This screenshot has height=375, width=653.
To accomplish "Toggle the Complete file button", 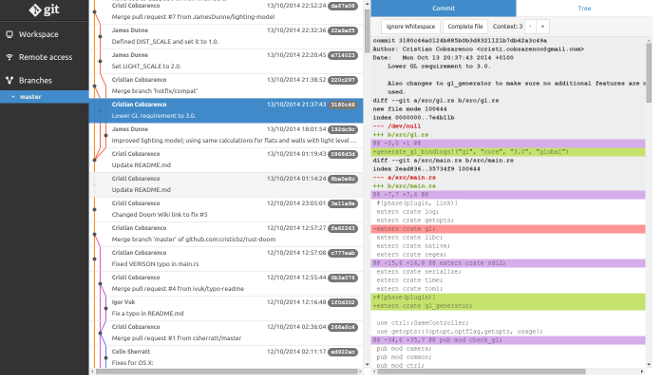I will click(x=465, y=26).
